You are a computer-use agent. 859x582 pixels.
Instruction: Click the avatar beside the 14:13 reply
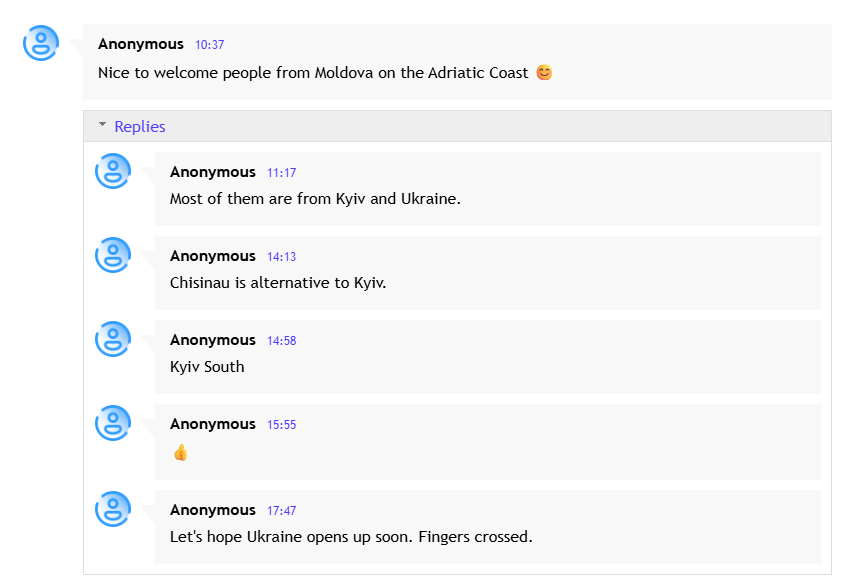point(113,255)
